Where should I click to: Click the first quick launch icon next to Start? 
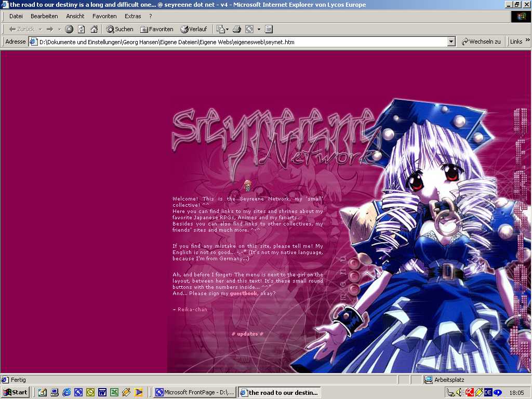[43, 392]
